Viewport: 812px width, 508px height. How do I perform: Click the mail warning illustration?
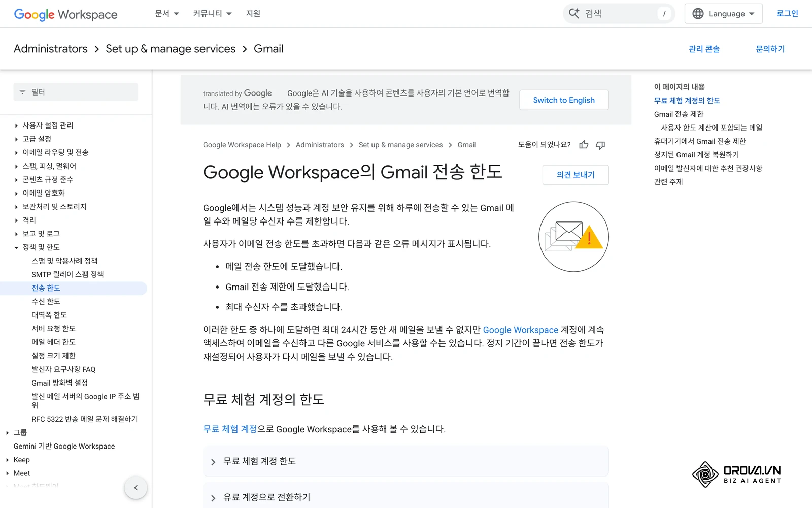pos(573,237)
